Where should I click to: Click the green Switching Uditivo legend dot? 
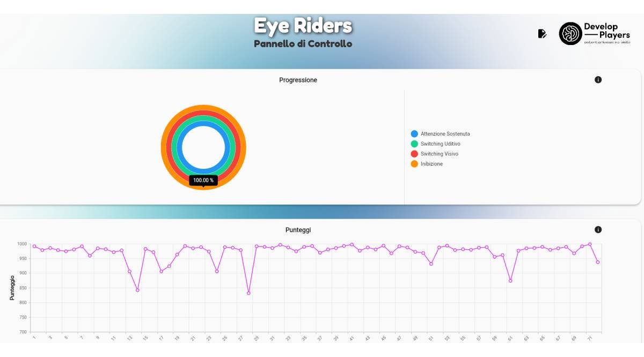pos(414,144)
